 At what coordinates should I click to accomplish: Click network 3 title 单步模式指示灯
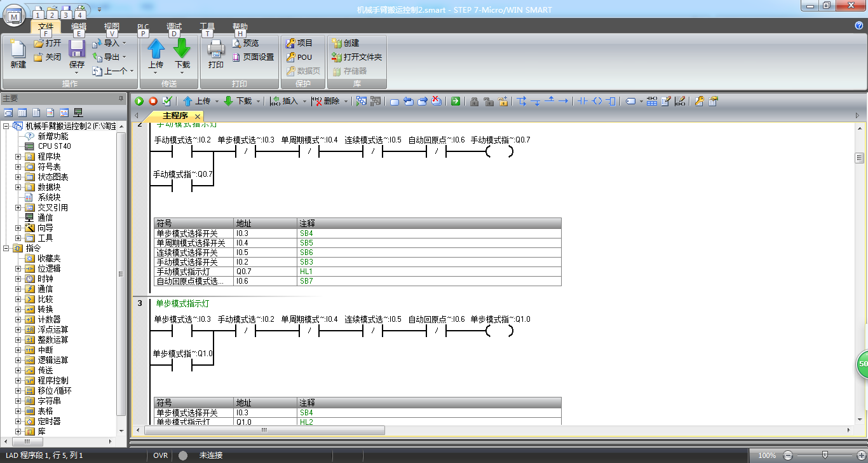[x=182, y=303]
